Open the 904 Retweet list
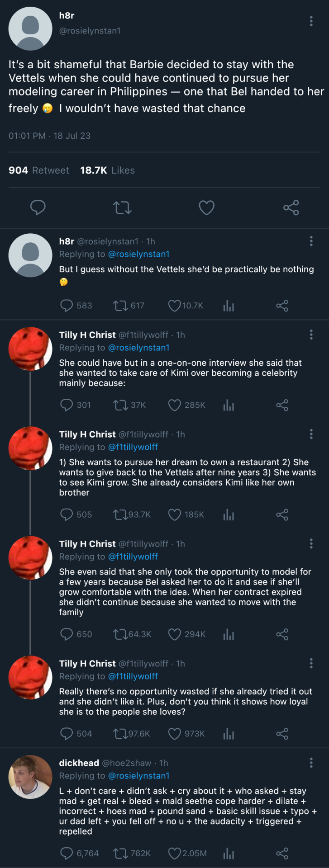Screen dimensions: 329x868 (39, 170)
